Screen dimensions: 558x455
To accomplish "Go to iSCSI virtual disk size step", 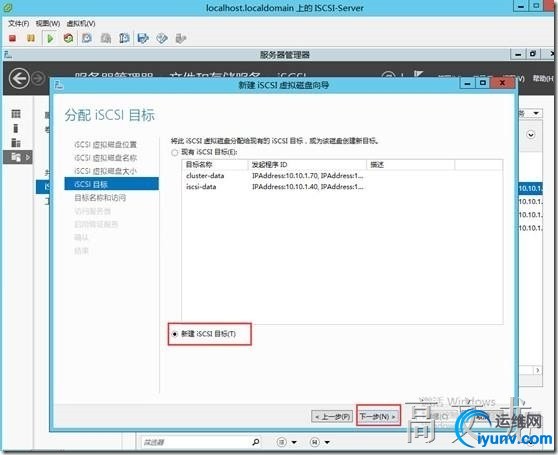I will 105,171.
